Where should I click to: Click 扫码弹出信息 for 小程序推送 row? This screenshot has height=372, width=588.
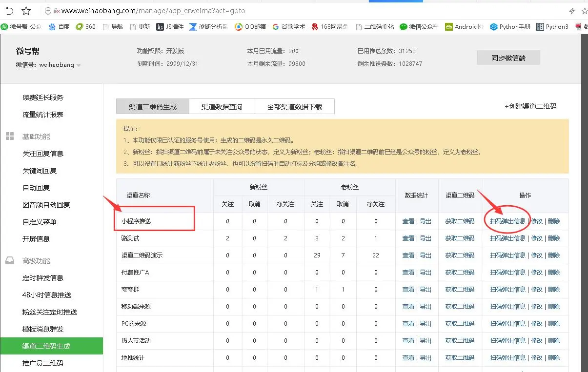pyautogui.click(x=508, y=221)
